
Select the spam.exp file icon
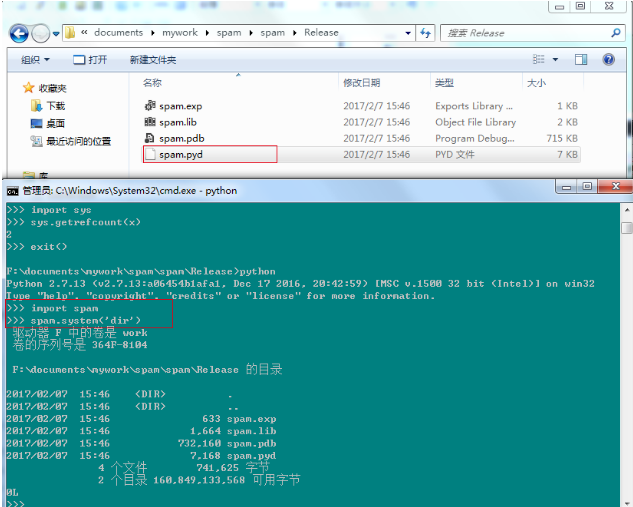click(150, 106)
